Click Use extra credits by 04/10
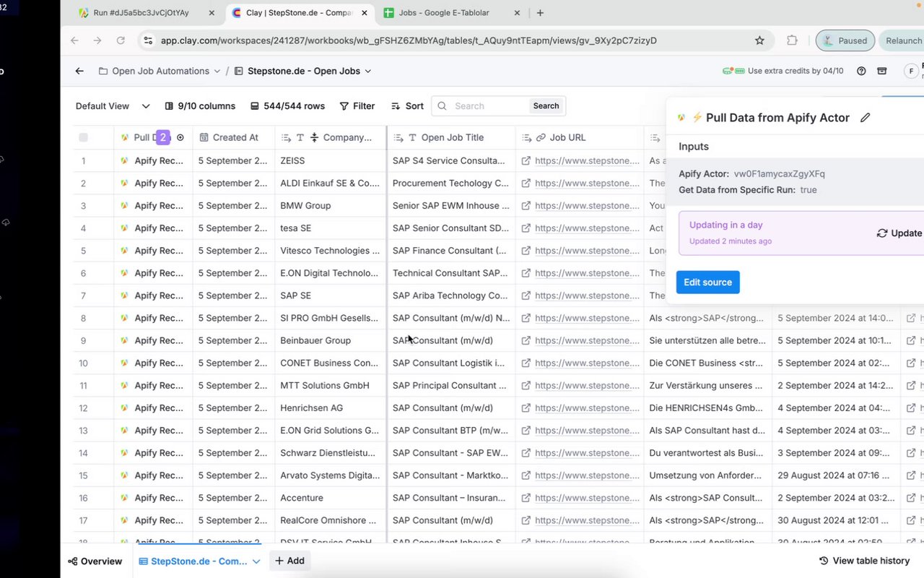Screen dimensions: 924x578 click(796, 71)
